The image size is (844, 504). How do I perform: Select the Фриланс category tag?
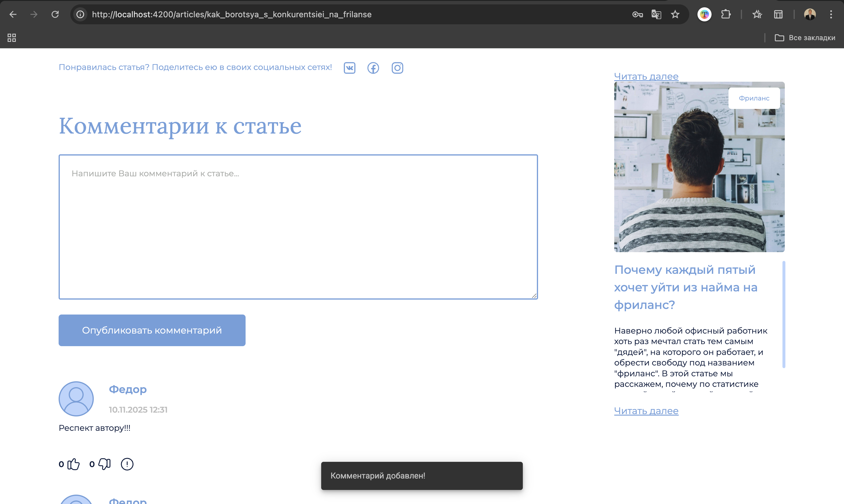[754, 98]
